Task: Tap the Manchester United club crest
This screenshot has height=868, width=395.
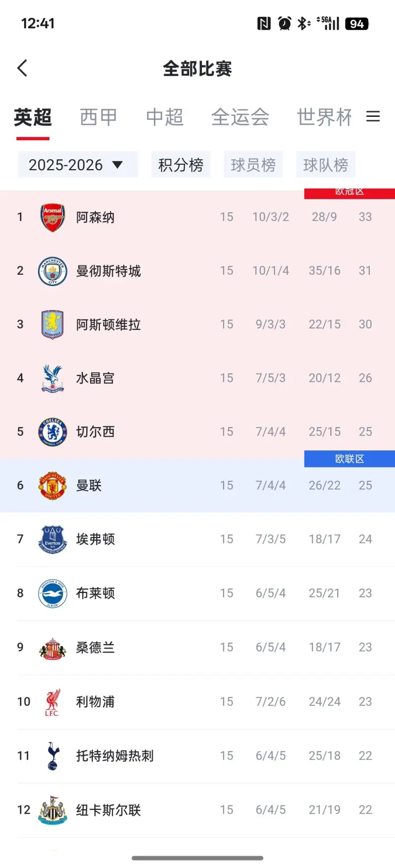Action: [x=52, y=486]
